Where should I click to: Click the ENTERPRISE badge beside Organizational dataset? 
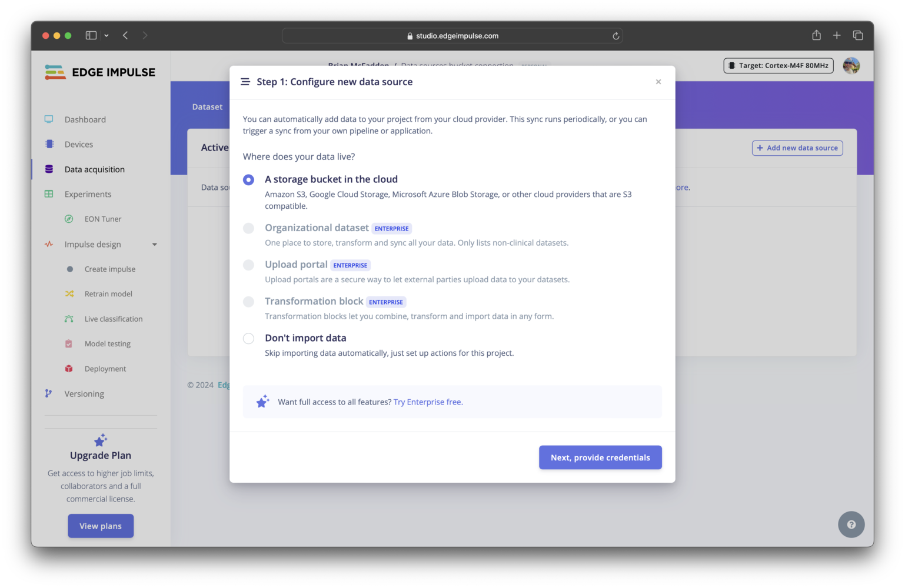(391, 229)
